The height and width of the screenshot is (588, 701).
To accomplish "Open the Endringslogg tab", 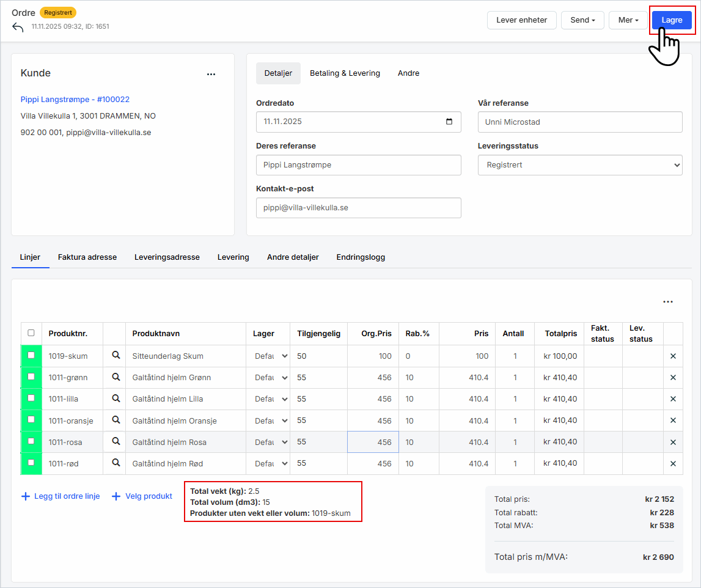I will [361, 257].
